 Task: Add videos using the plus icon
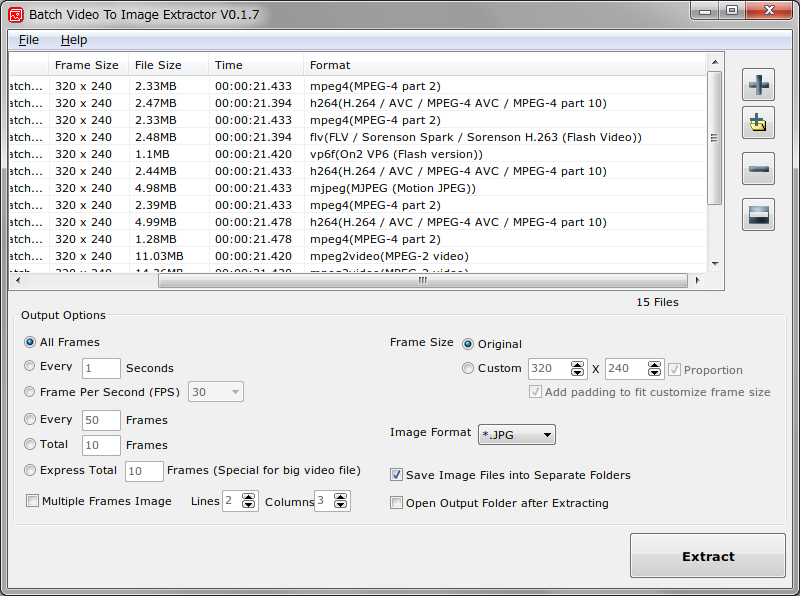(758, 84)
